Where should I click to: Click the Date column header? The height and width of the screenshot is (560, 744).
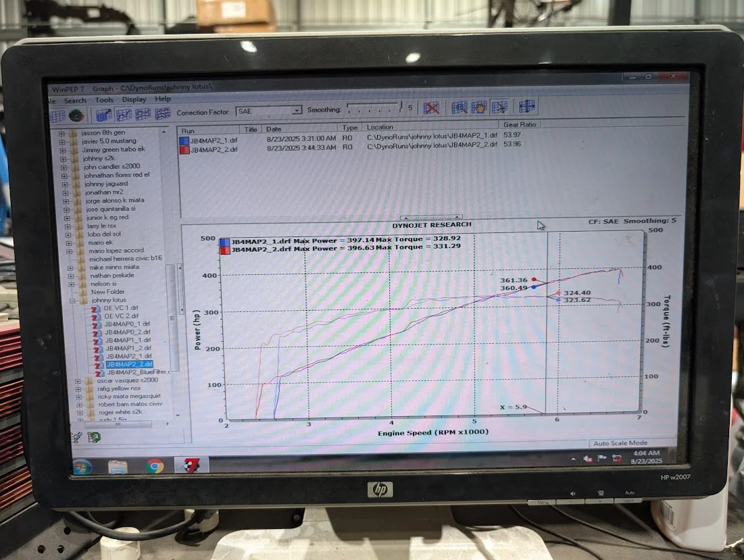point(274,128)
